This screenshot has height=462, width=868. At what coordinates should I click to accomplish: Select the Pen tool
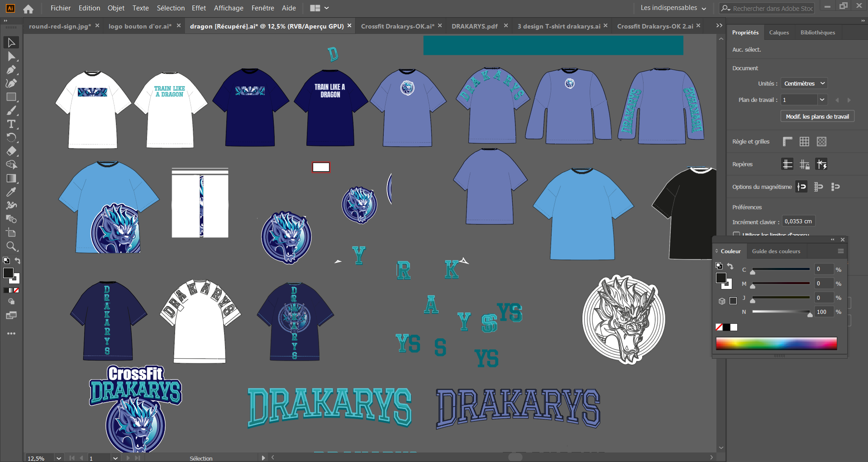click(11, 70)
